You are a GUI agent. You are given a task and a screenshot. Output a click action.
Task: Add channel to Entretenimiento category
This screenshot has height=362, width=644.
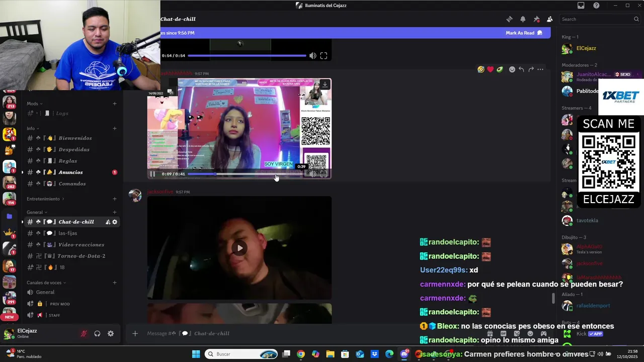pos(115,199)
